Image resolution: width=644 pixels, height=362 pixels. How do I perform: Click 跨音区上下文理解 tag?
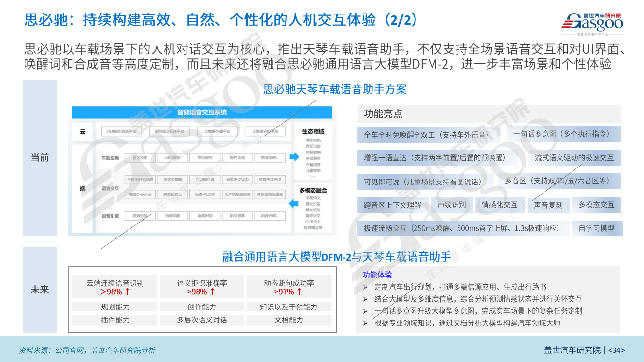392,205
